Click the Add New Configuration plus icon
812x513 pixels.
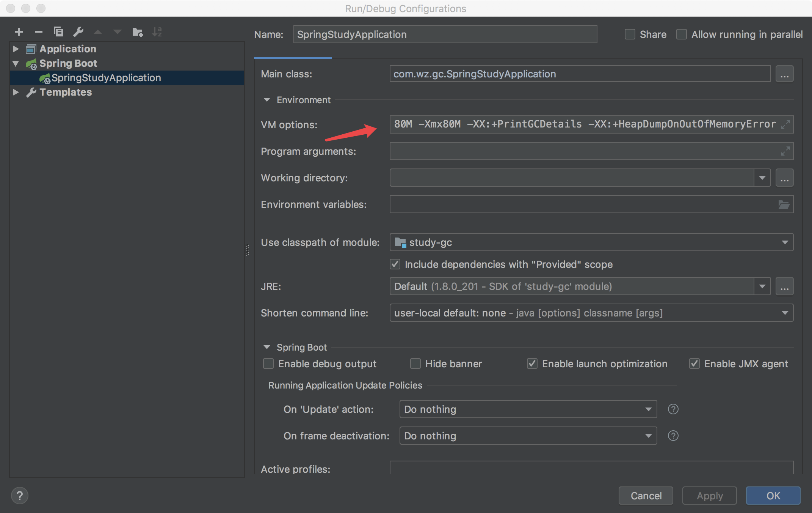[19, 32]
